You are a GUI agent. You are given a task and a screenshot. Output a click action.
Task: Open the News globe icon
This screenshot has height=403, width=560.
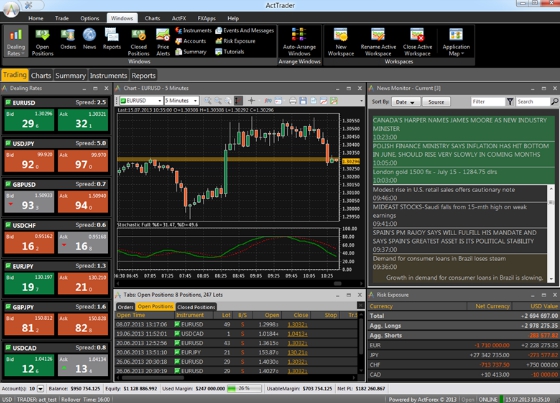(89, 39)
